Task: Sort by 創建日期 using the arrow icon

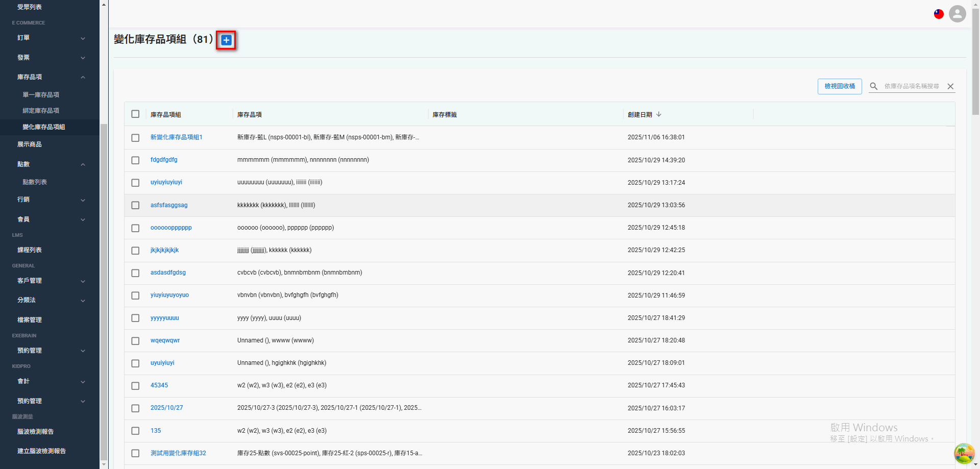Action: pyautogui.click(x=659, y=114)
